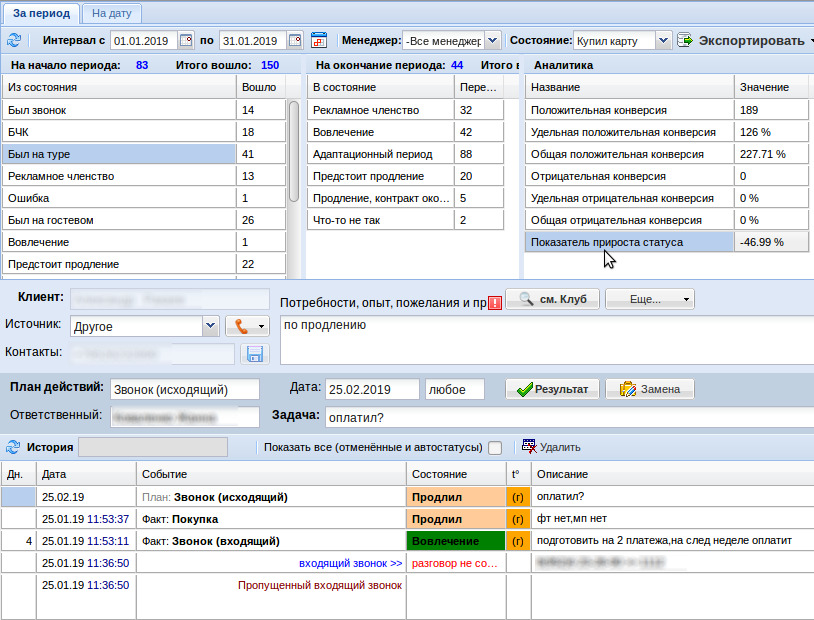This screenshot has width=814, height=620.
Task: Select the Был на туре row
Action: [x=144, y=154]
